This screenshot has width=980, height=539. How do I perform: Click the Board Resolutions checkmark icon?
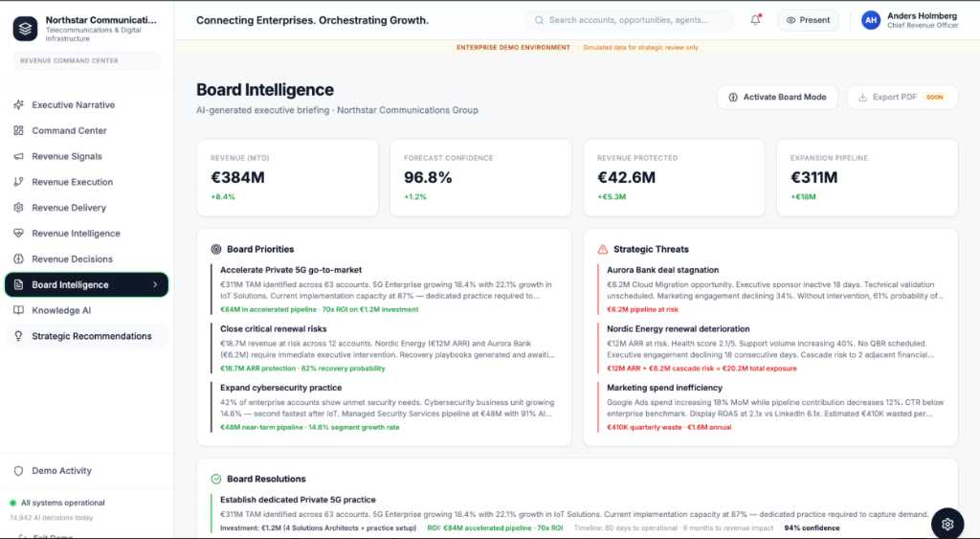[216, 479]
